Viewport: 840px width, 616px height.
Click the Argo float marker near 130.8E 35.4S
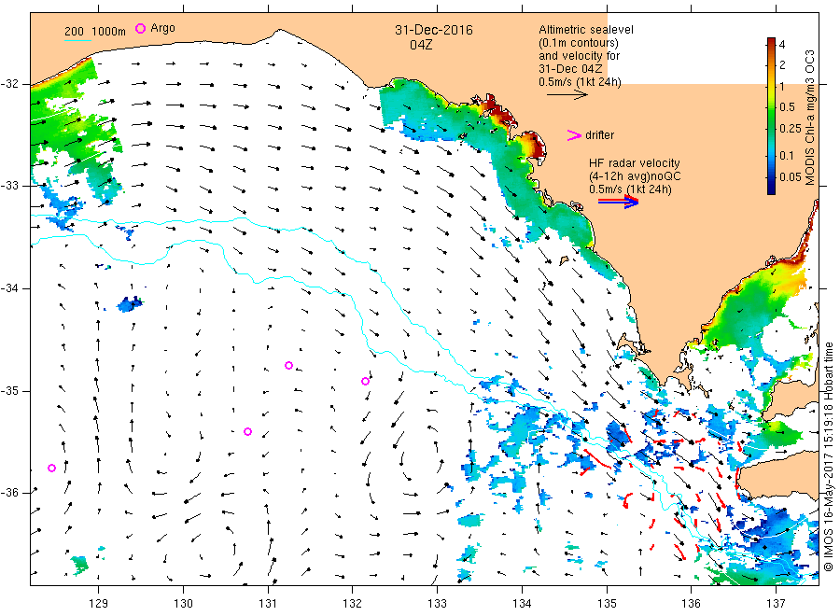[247, 432]
